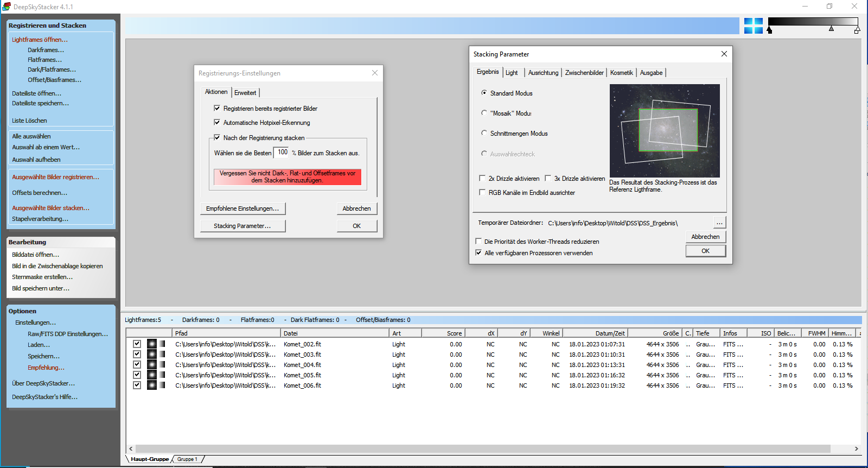The image size is (868, 468).
Task: Switch to the Erweitert tab
Action: [x=245, y=93]
